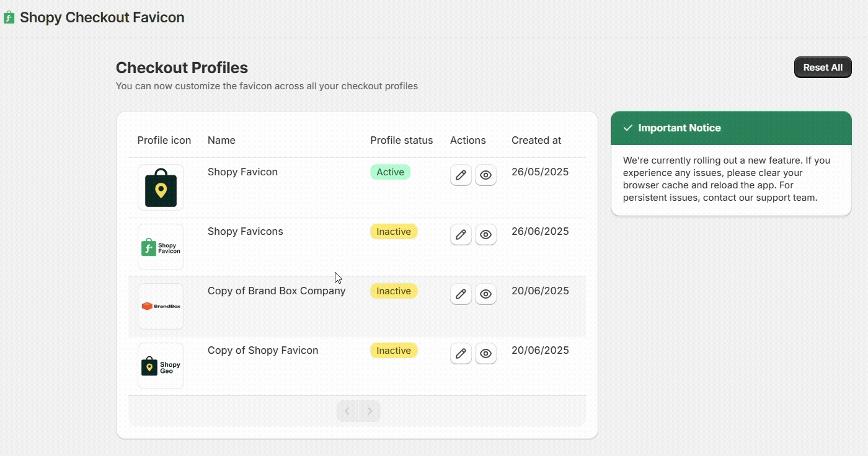Edit the Copy of Brand Box Company profile
The height and width of the screenshot is (456, 868).
pyautogui.click(x=461, y=294)
